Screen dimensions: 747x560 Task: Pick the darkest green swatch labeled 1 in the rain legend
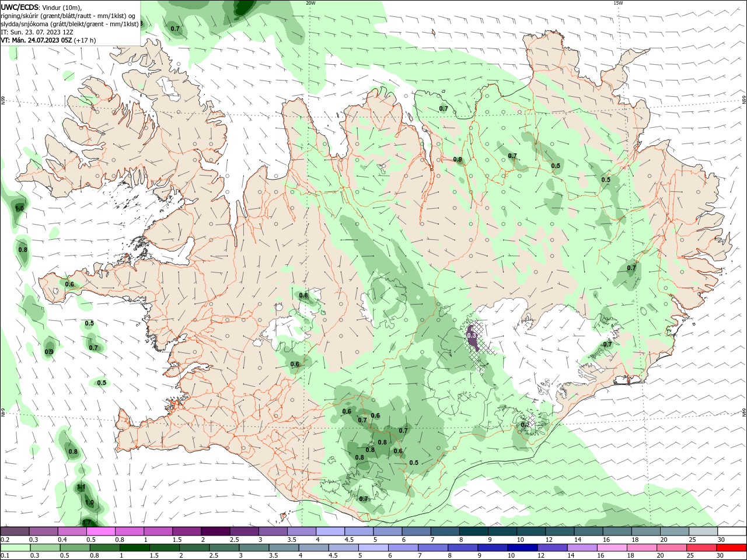pos(135,548)
